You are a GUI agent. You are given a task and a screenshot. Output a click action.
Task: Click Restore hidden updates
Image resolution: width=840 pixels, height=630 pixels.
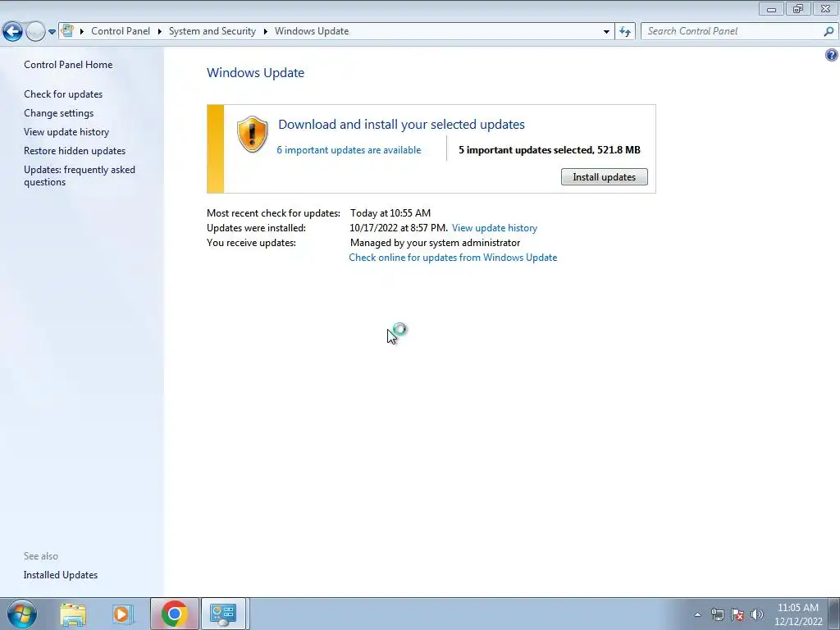(75, 151)
